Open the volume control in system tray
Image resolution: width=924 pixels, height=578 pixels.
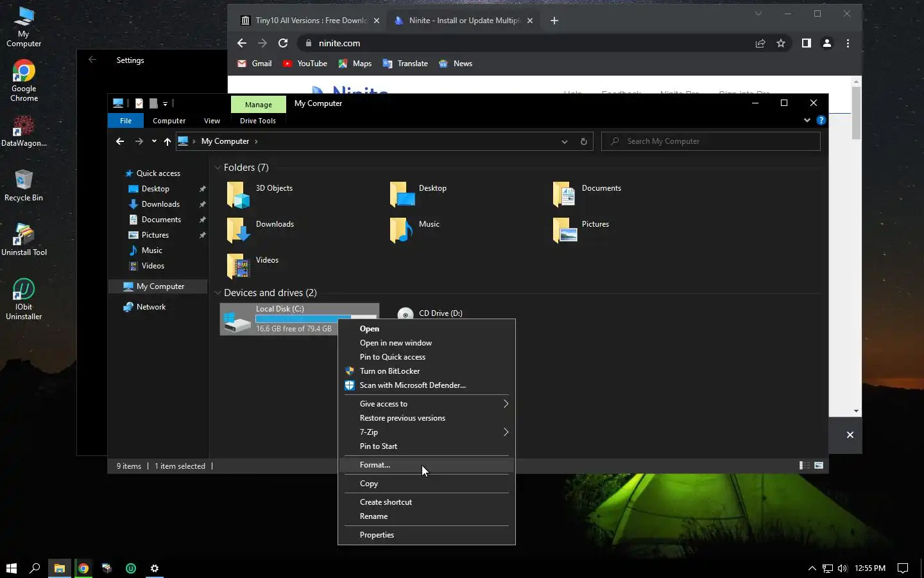[843, 568]
